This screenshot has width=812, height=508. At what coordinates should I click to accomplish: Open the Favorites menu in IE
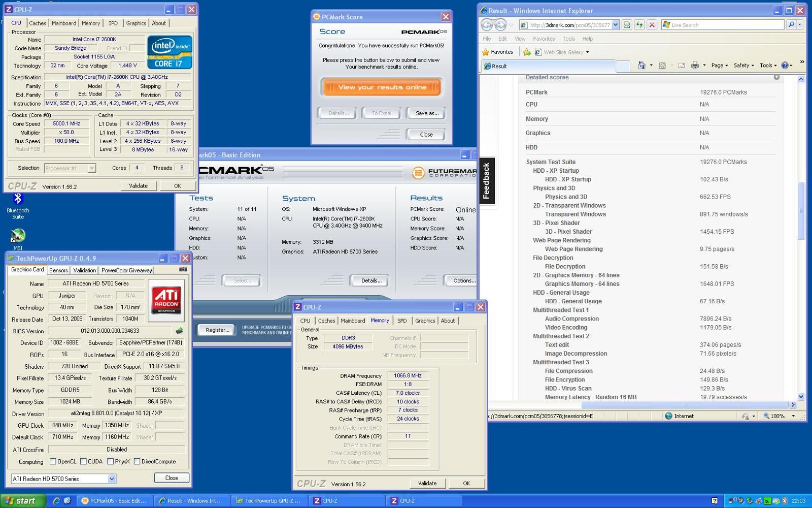tap(544, 39)
